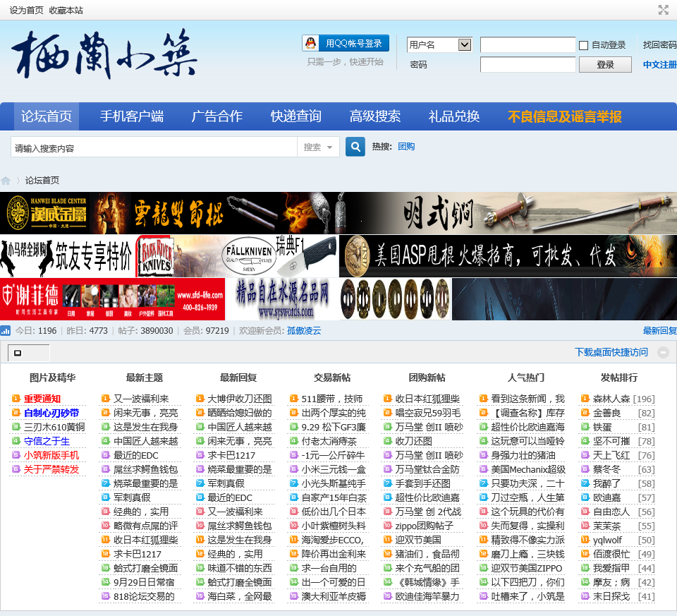The height and width of the screenshot is (616, 677).
Task: Open 511腰带，技师 trade post
Action: click(x=332, y=399)
